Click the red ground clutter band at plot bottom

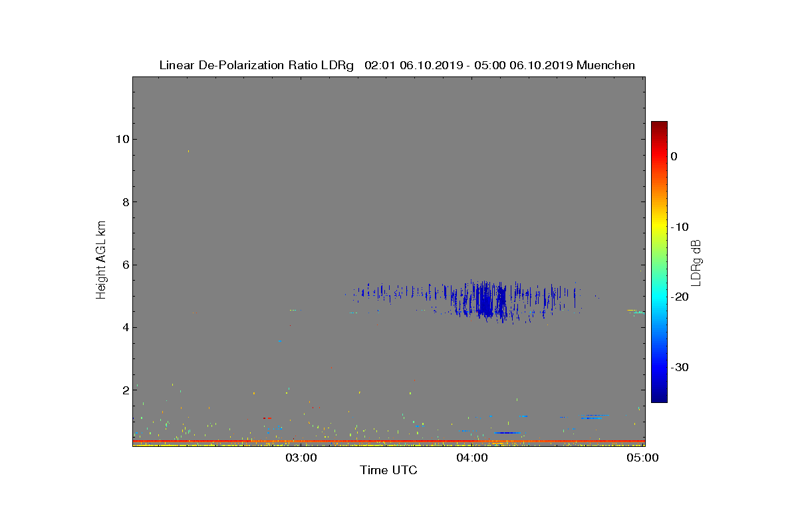point(388,441)
